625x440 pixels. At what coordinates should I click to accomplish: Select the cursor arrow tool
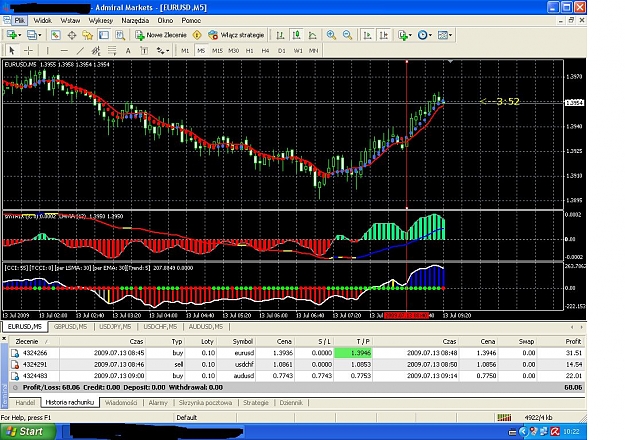12,51
